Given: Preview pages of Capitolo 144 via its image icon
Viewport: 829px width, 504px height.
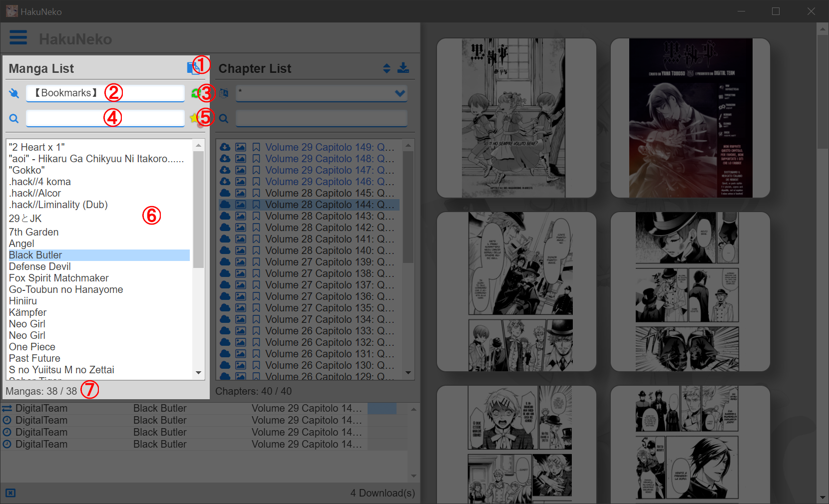Looking at the screenshot, I should 241,205.
